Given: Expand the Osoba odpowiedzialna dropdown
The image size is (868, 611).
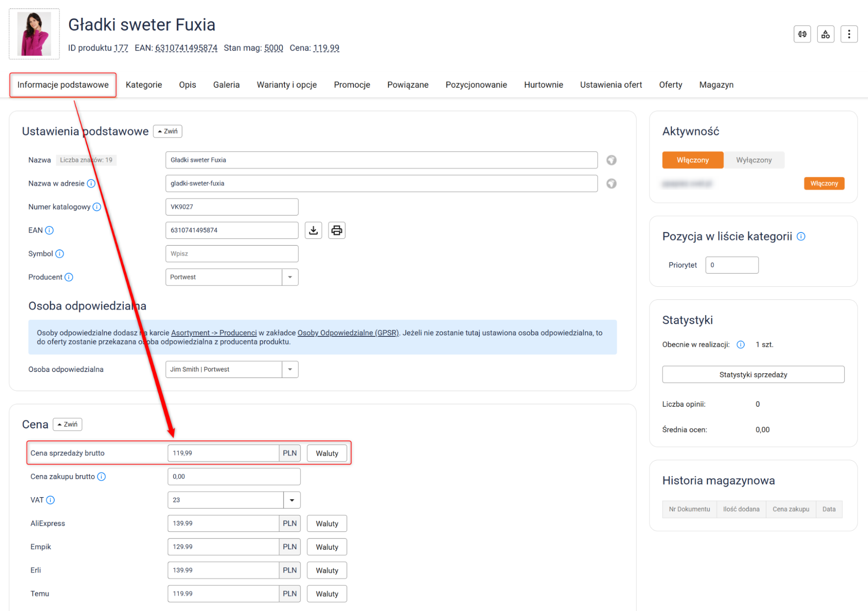Looking at the screenshot, I should coord(290,369).
